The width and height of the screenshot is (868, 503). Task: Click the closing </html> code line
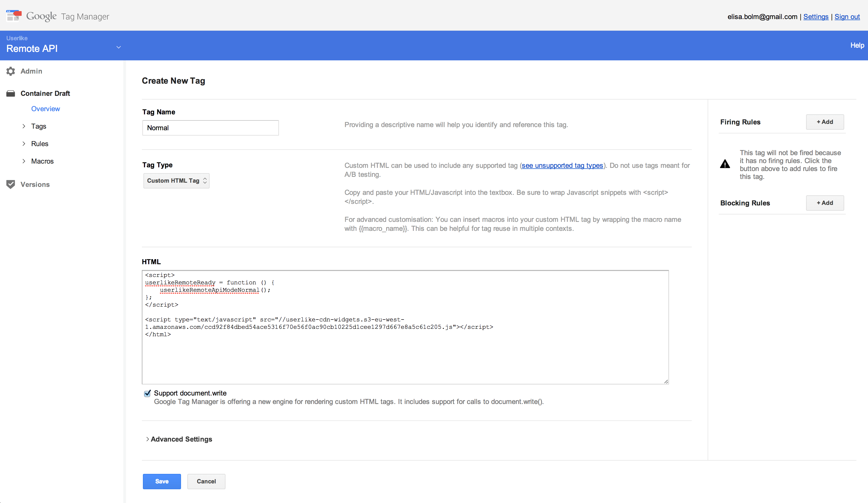click(158, 335)
